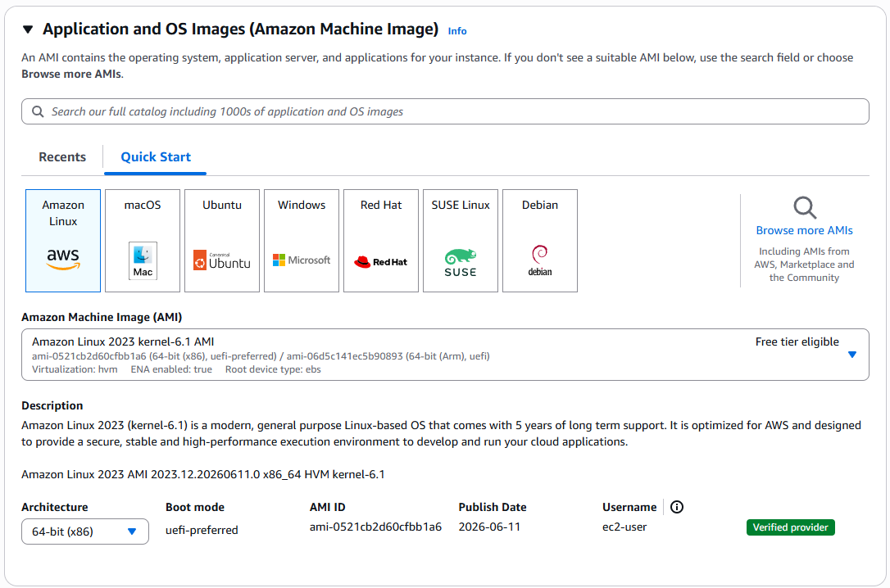Open the Browse more AMIs link
Viewport: 890px width, 588px height.
pyautogui.click(x=804, y=230)
